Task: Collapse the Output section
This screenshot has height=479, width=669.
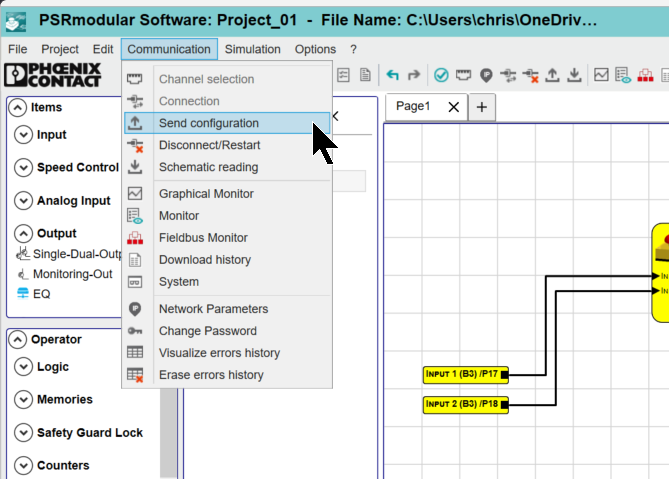Action: click(23, 233)
